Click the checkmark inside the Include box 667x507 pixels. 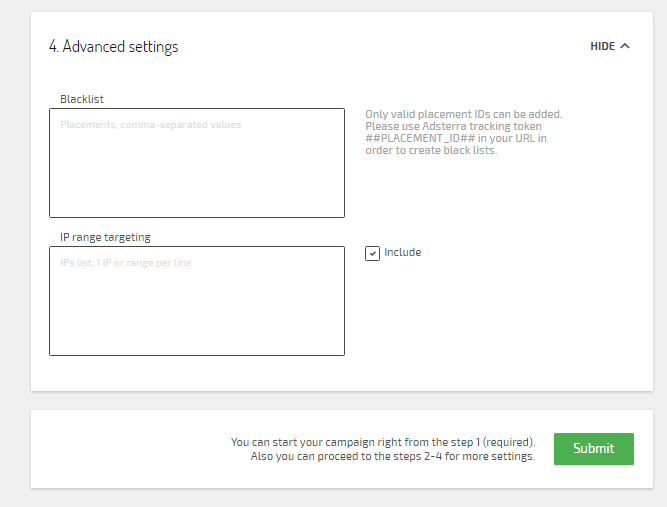pos(373,254)
